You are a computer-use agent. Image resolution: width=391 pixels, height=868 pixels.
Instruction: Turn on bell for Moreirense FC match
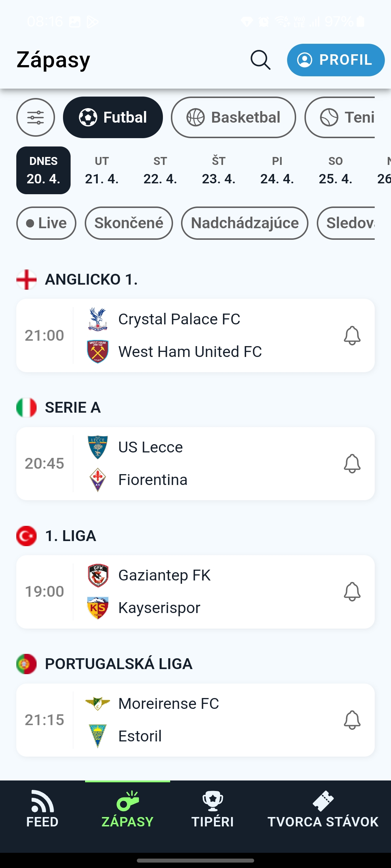click(x=352, y=720)
